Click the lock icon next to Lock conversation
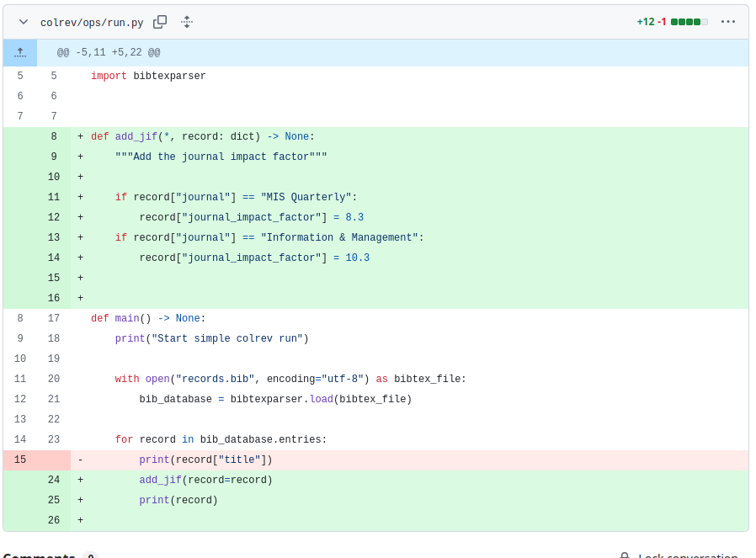 [625, 556]
